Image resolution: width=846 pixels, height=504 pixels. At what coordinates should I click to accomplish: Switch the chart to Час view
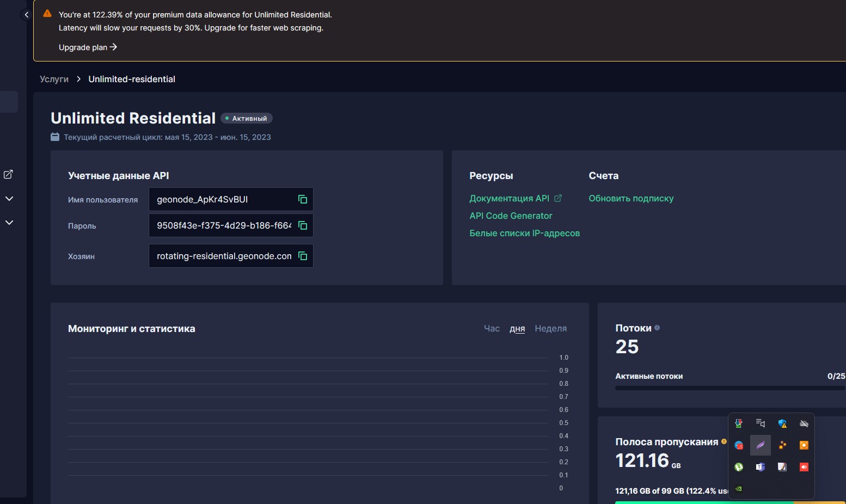click(492, 328)
